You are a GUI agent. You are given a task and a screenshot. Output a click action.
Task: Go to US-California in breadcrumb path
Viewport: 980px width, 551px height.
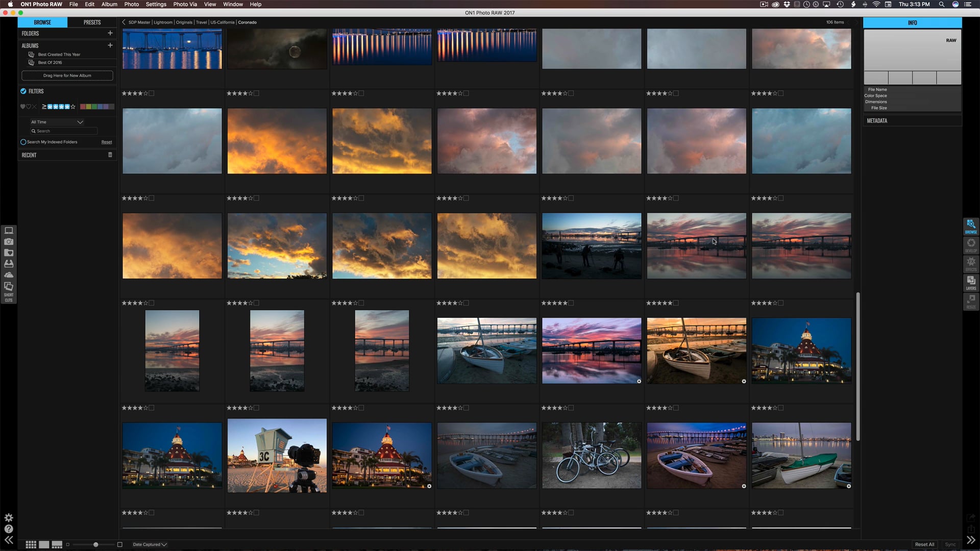223,22
